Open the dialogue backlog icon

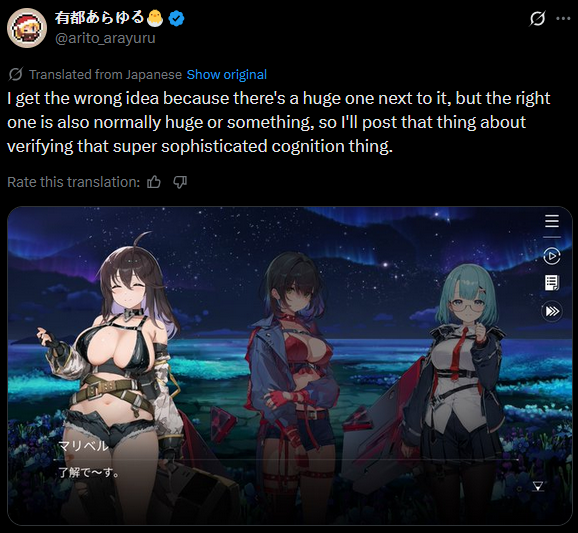tap(552, 283)
